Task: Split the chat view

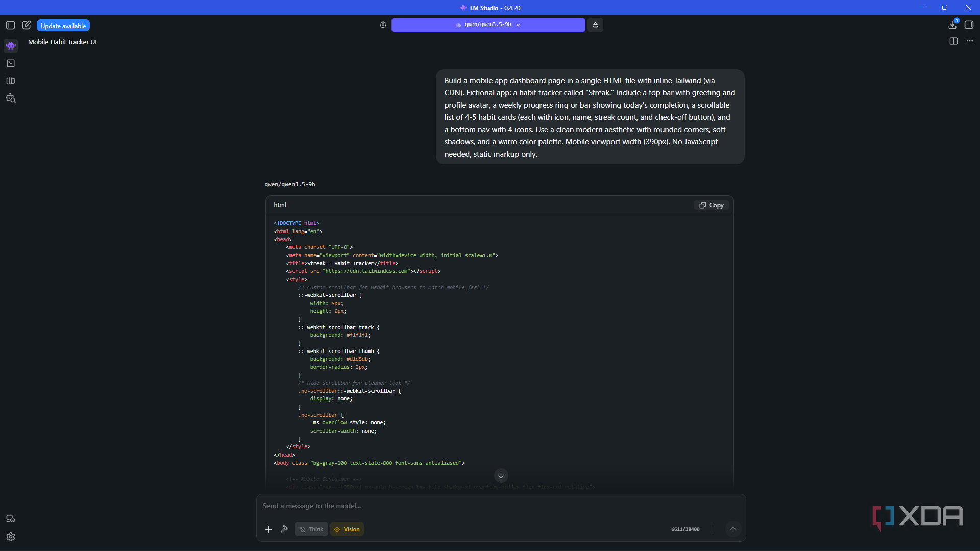Action: point(953,41)
